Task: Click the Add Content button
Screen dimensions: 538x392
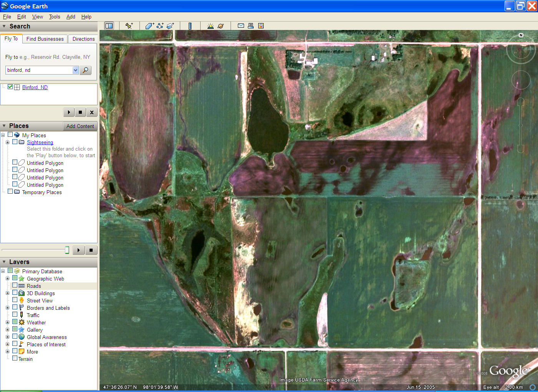Action: click(x=80, y=126)
